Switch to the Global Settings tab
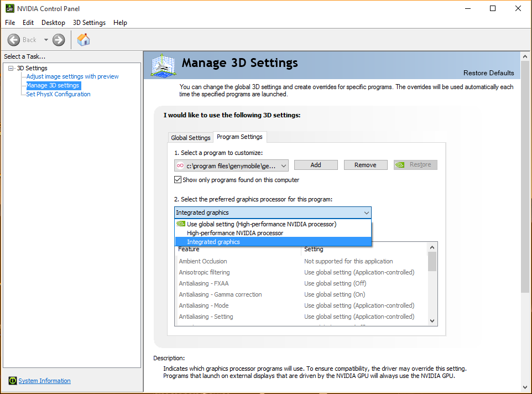The width and height of the screenshot is (532, 394). pos(191,137)
